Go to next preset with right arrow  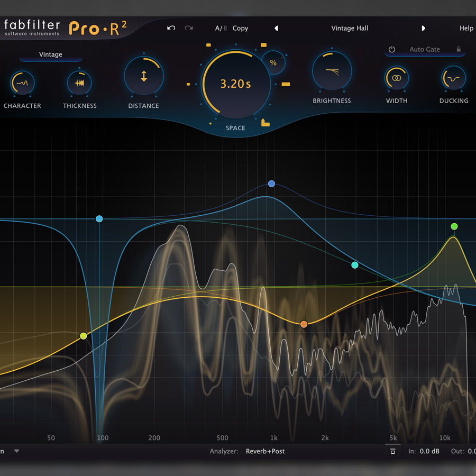pyautogui.click(x=423, y=28)
